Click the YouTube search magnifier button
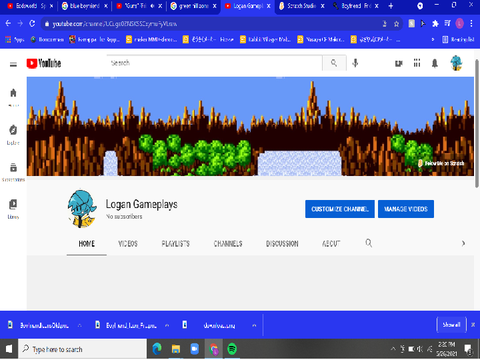The width and height of the screenshot is (480, 360). click(334, 63)
